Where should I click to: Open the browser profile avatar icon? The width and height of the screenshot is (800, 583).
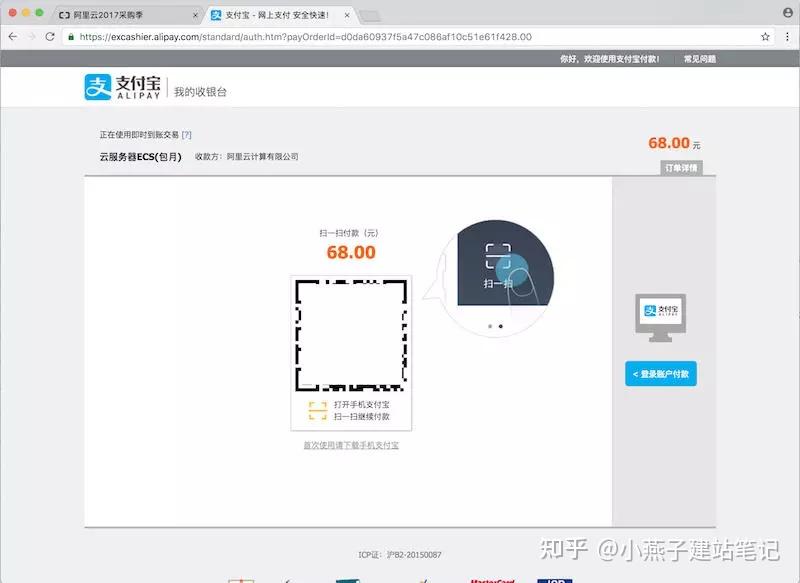point(788,13)
